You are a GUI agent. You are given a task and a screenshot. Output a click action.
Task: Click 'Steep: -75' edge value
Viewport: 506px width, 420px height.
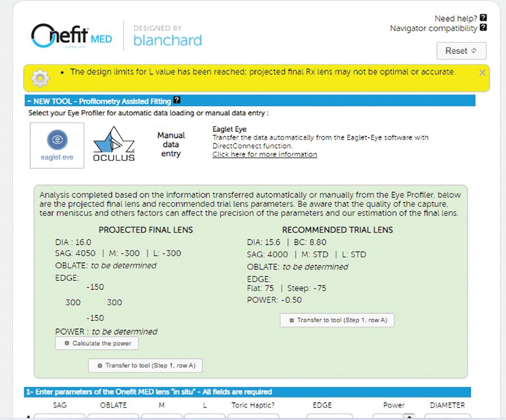[306, 288]
